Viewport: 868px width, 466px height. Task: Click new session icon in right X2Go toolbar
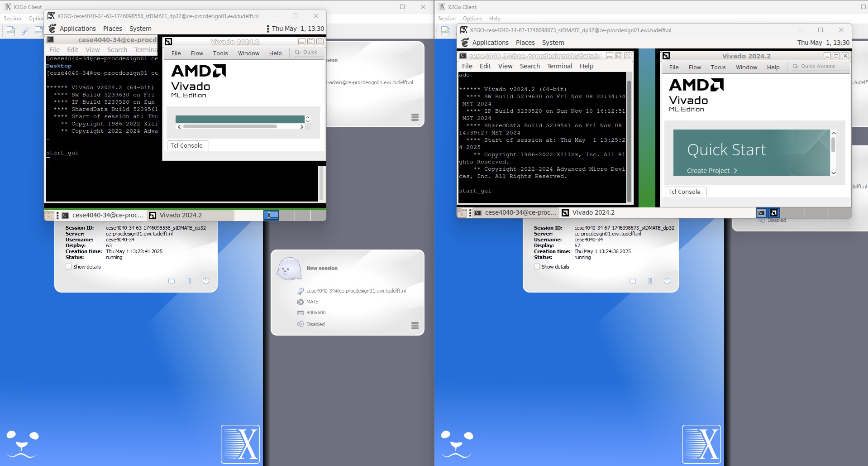click(445, 31)
